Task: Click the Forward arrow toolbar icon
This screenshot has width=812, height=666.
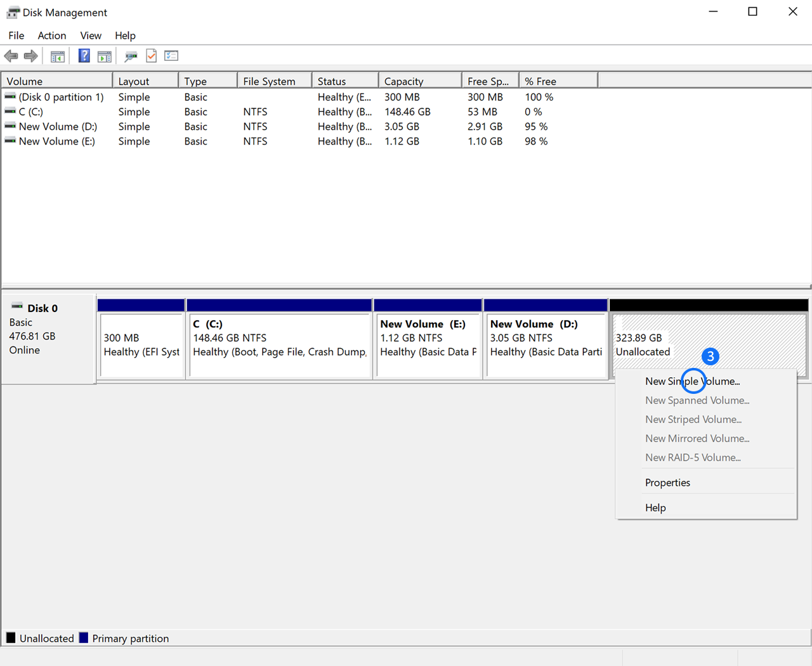Action: [30, 56]
